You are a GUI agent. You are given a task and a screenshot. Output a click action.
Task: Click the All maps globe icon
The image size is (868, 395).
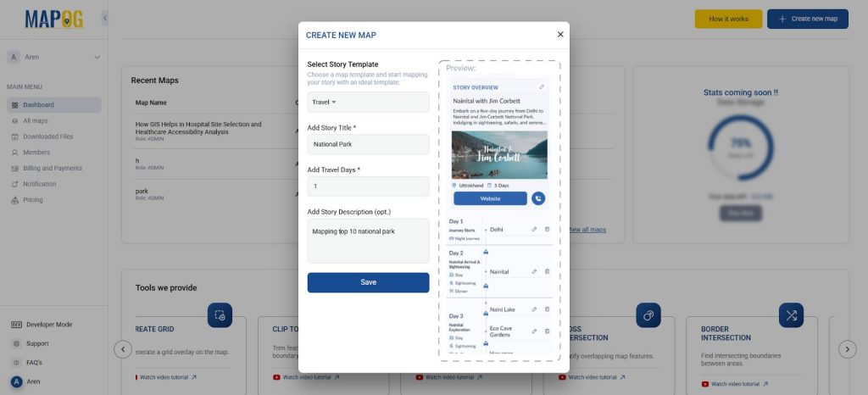15,120
